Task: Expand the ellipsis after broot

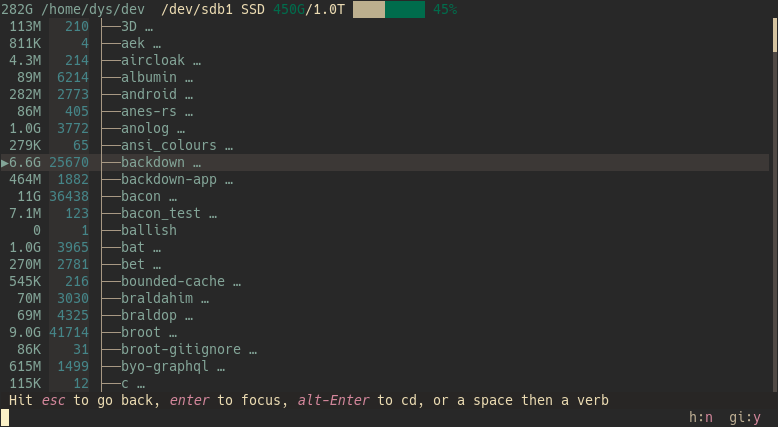Action: click(x=173, y=332)
